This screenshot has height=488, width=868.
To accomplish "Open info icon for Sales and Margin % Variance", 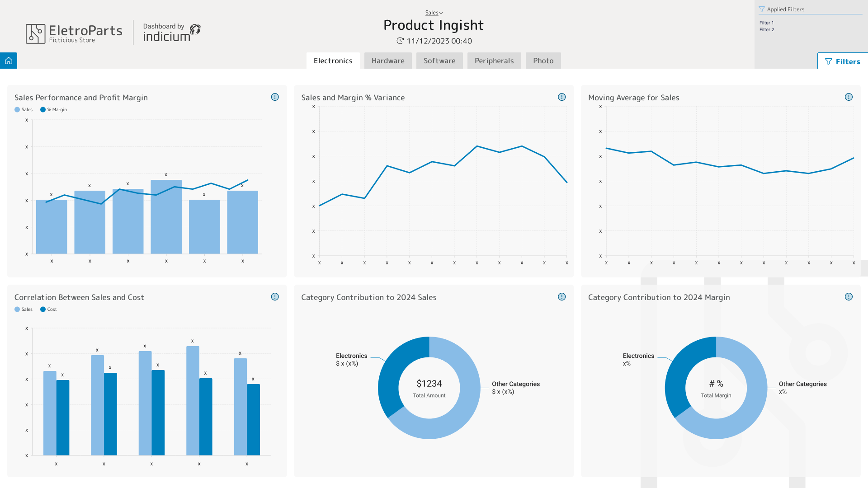I will (562, 97).
